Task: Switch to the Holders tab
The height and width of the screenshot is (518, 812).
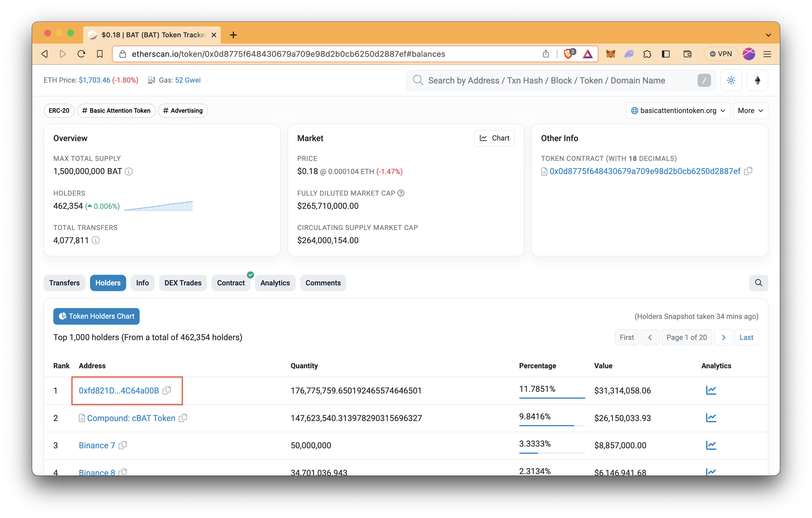Action: [108, 283]
